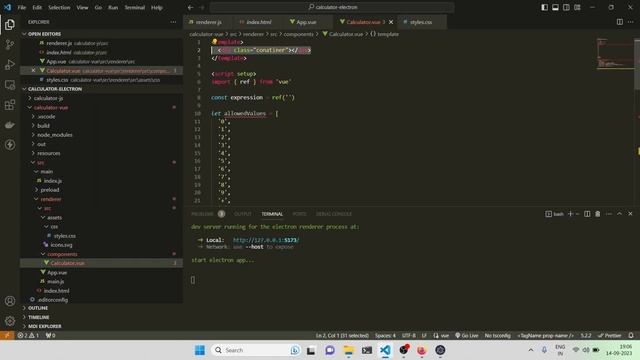Switch to the Debug Console panel tab
Image resolution: width=640 pixels, height=360 pixels.
333,214
